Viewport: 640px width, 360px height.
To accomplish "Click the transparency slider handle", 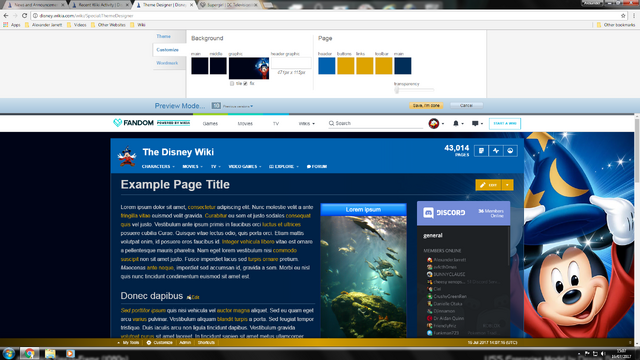I will click(x=396, y=90).
